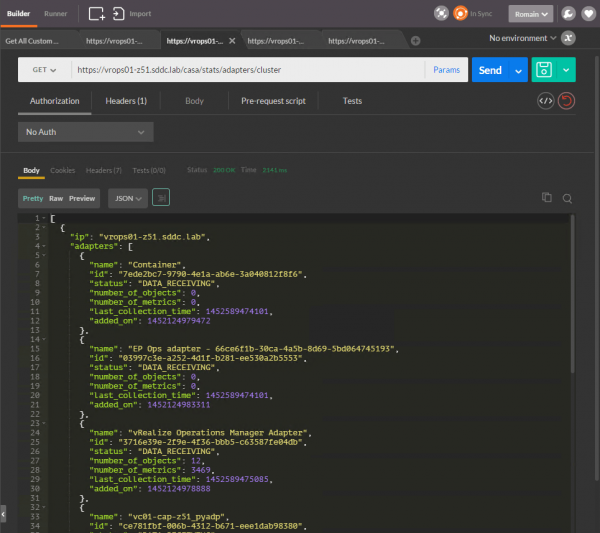Image resolution: width=600 pixels, height=533 pixels.
Task: Expand the Send button dropdown arrow
Action: coord(518,71)
